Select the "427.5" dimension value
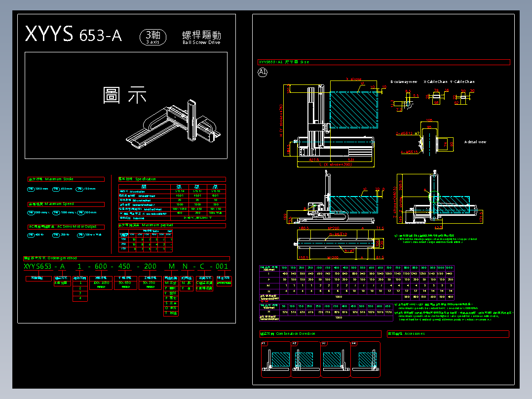Image resolution: width=532 pixels, height=399 pixels. coord(314,160)
